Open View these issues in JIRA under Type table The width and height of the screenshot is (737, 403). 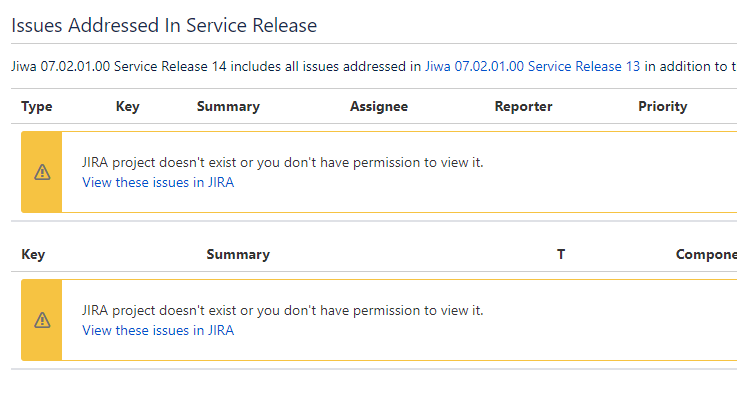pyautogui.click(x=158, y=182)
